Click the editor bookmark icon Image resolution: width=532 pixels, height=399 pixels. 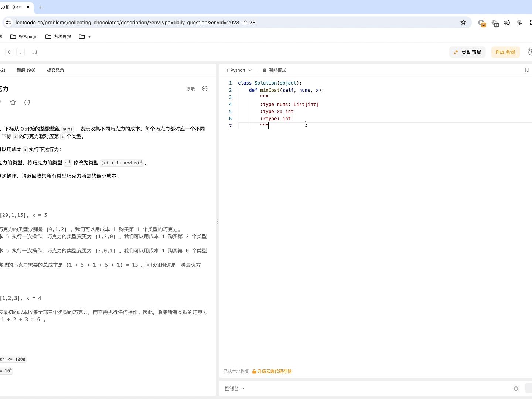pyautogui.click(x=526, y=70)
